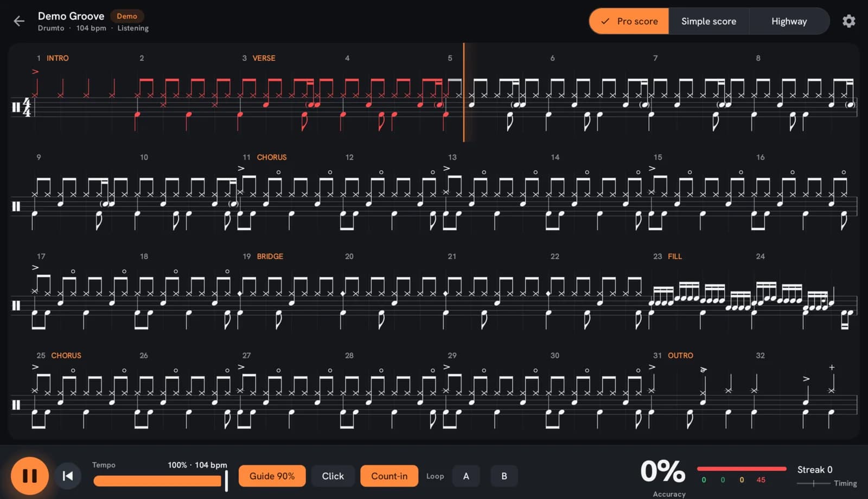868x499 pixels.
Task: Click the orange playhead cursor line
Action: (x=464, y=92)
